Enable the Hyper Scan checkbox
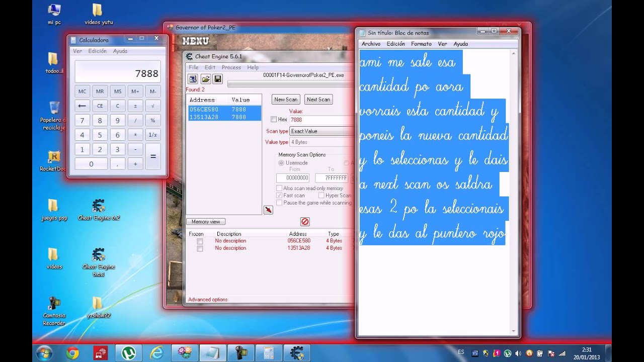This screenshot has width=644, height=362. click(x=321, y=196)
